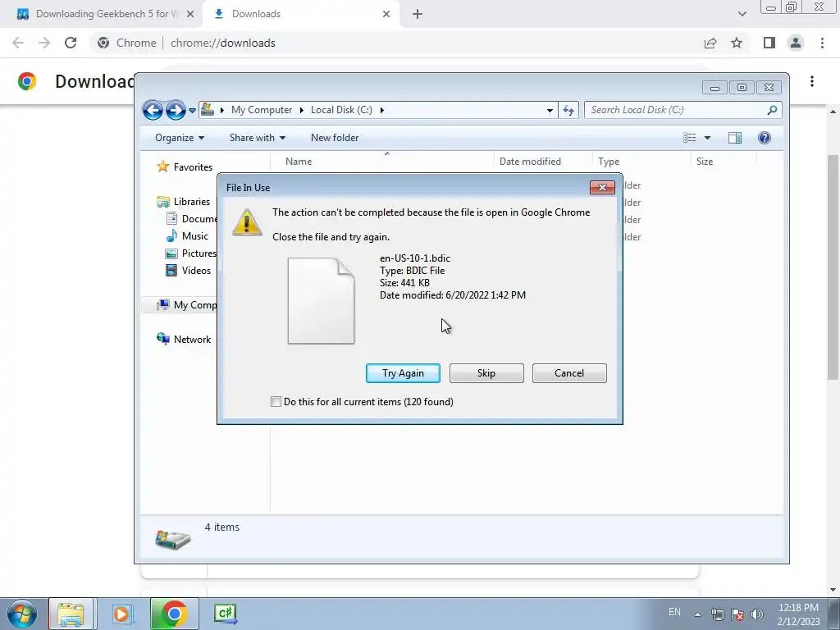Check 'Do this for all current items'
This screenshot has height=630, width=840.
pyautogui.click(x=276, y=402)
